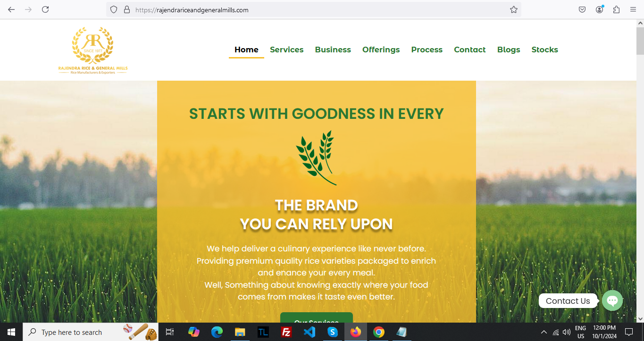Click the Our Services button
Image resolution: width=644 pixels, height=341 pixels.
[317, 318]
